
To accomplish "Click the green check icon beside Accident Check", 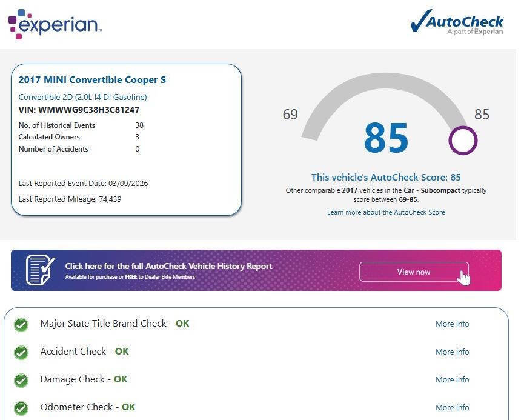I will click(x=21, y=353).
